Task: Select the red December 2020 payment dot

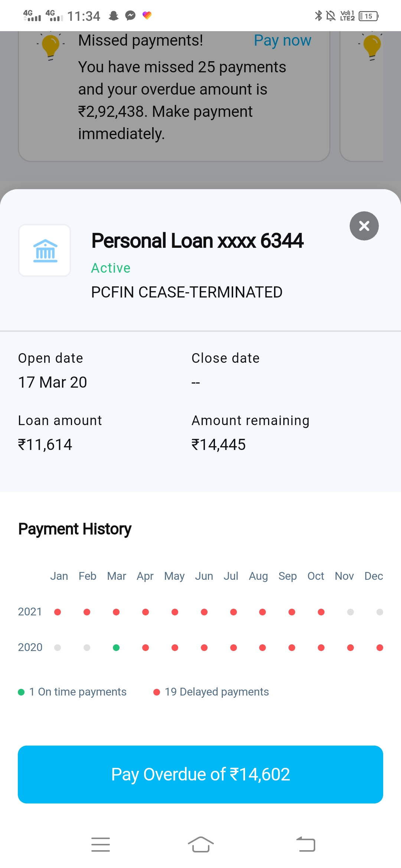Action: [x=379, y=648]
